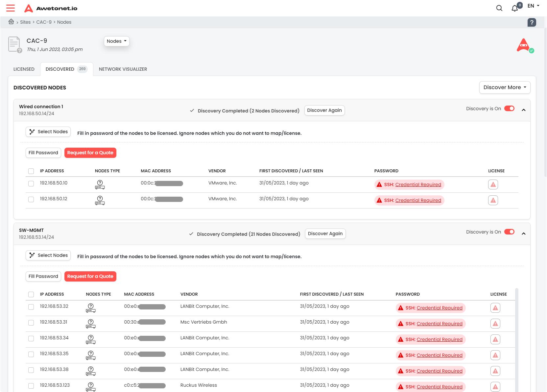Check the box for 192.168.53.34

(31, 338)
